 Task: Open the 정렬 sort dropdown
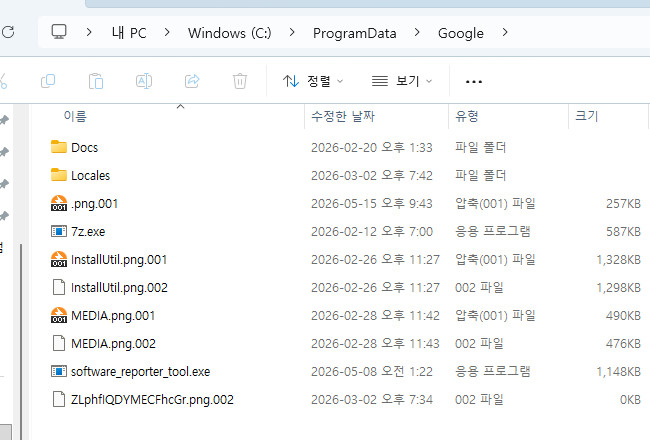point(313,81)
